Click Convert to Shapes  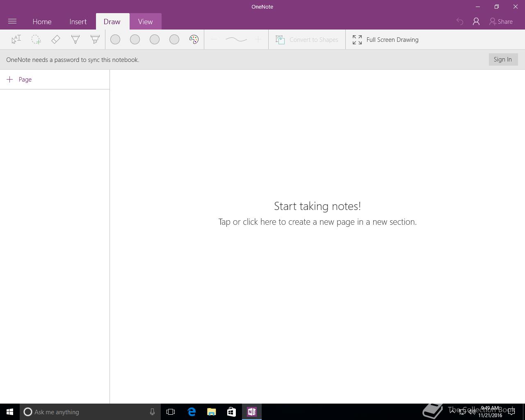[307, 39]
